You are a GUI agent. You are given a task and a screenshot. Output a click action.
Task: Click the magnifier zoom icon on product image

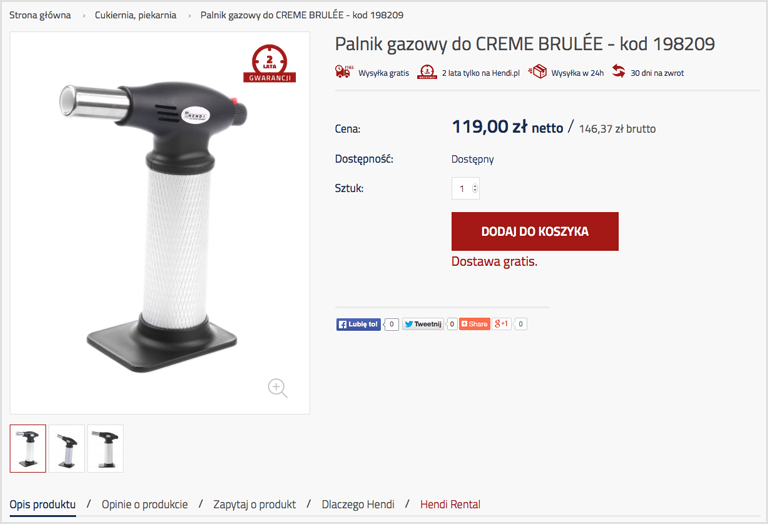(277, 388)
